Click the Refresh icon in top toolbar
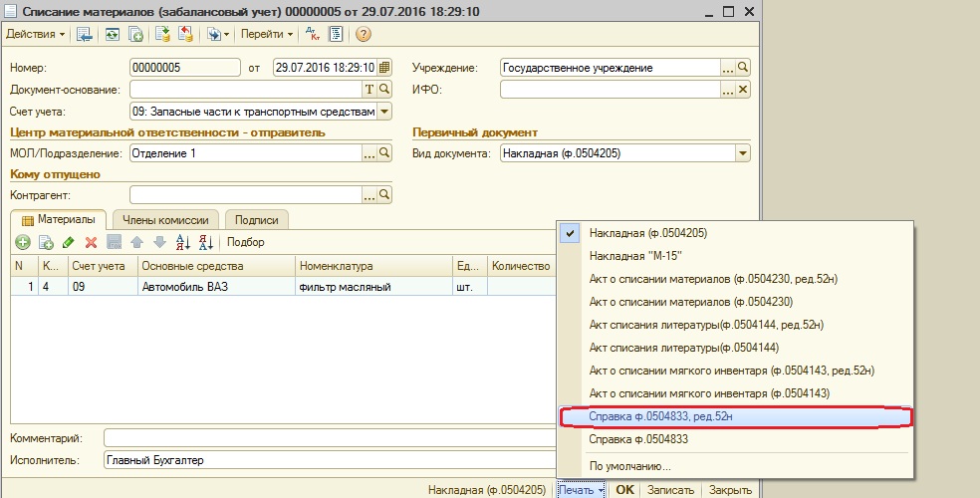Image resolution: width=980 pixels, height=498 pixels. pos(113,34)
